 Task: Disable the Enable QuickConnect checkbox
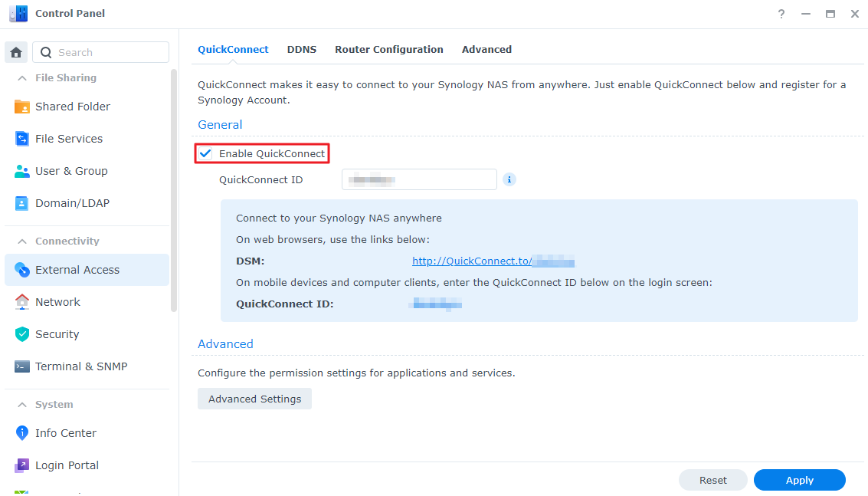click(x=205, y=153)
